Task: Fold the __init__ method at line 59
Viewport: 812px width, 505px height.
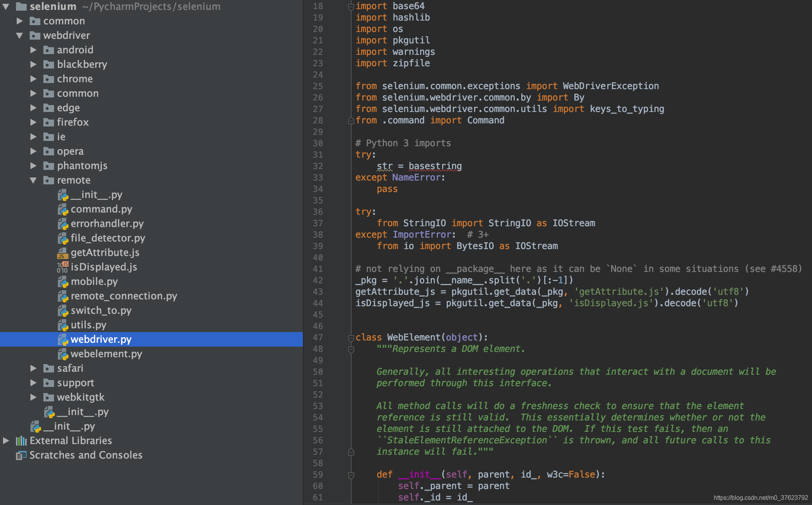Action: pyautogui.click(x=351, y=475)
